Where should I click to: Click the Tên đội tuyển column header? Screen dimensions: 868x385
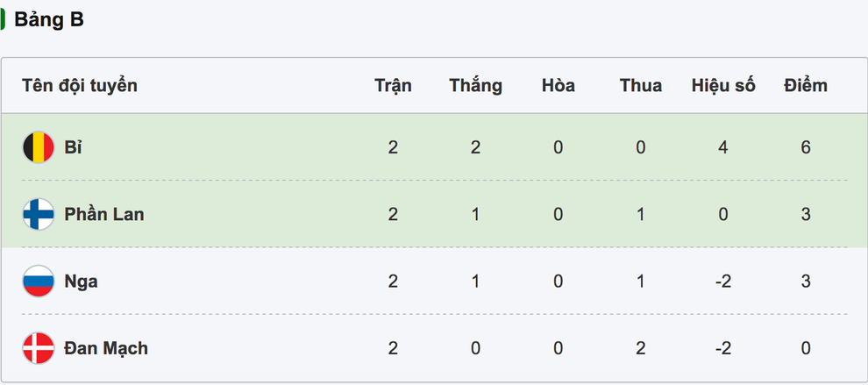(x=80, y=86)
